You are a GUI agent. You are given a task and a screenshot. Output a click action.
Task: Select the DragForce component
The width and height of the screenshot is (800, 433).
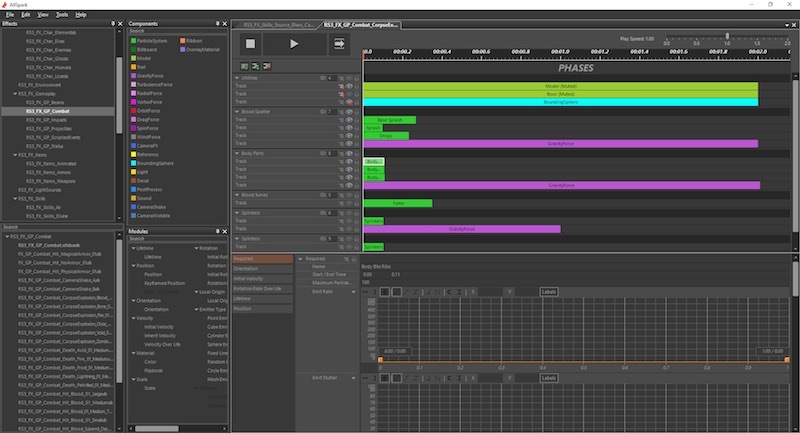145,119
